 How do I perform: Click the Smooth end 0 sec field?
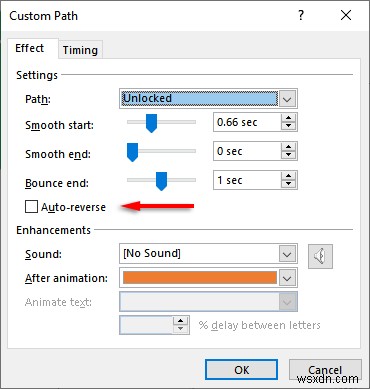point(247,151)
